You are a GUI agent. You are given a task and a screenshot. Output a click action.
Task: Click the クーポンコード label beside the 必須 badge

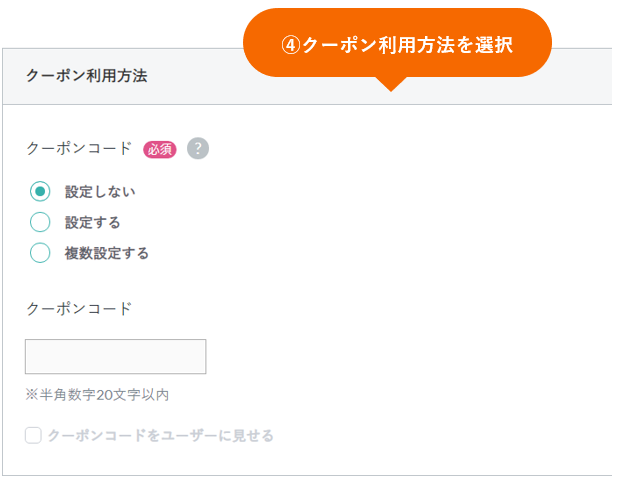click(x=79, y=148)
